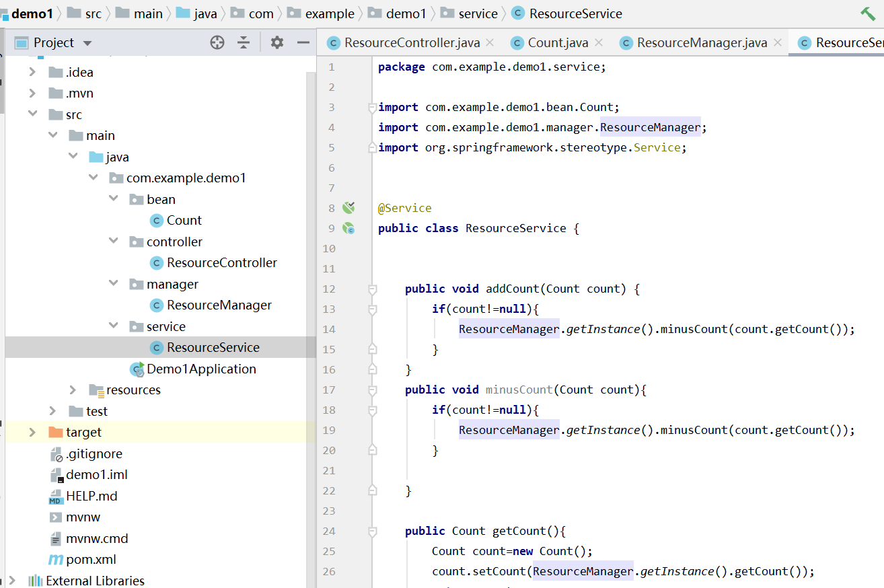Viewport: 884px width, 588px height.
Task: Expand External Libraries node
Action: pos(12,581)
